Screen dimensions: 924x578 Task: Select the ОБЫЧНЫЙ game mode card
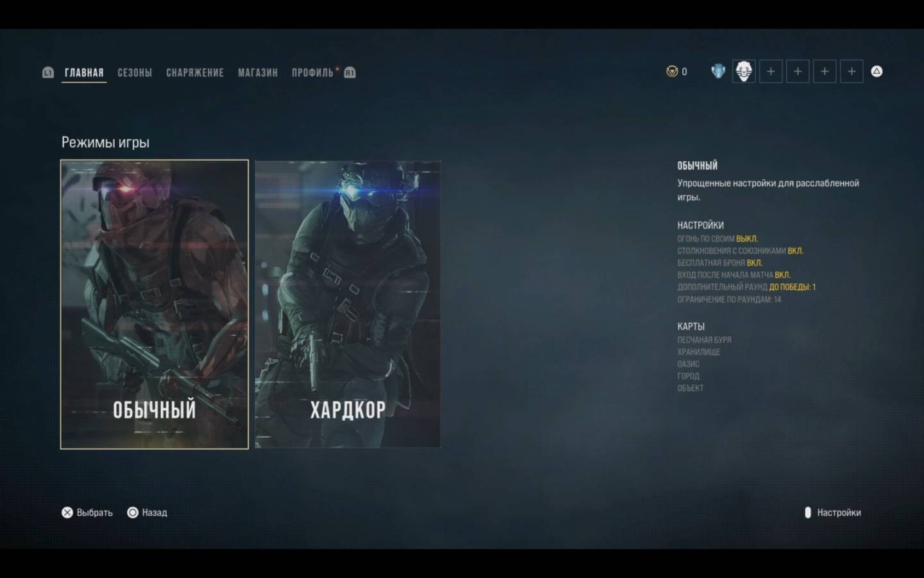pos(155,304)
